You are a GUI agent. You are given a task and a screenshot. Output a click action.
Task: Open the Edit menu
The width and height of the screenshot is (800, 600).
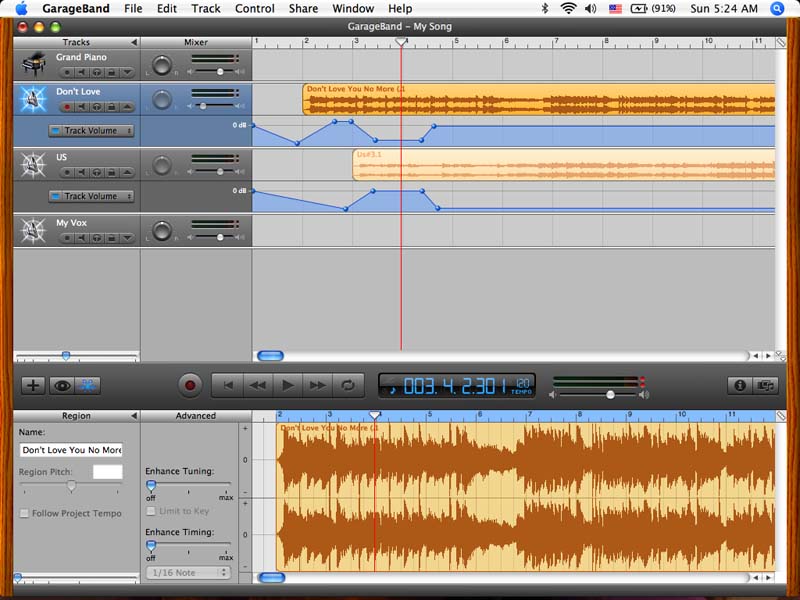click(166, 8)
